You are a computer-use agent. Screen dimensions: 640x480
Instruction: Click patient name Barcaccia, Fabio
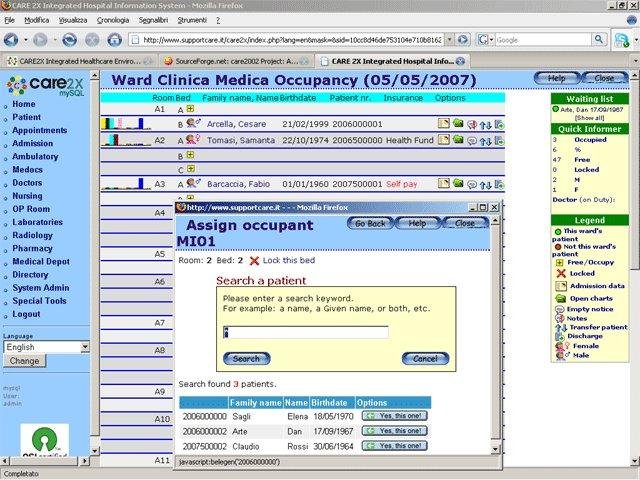point(238,184)
